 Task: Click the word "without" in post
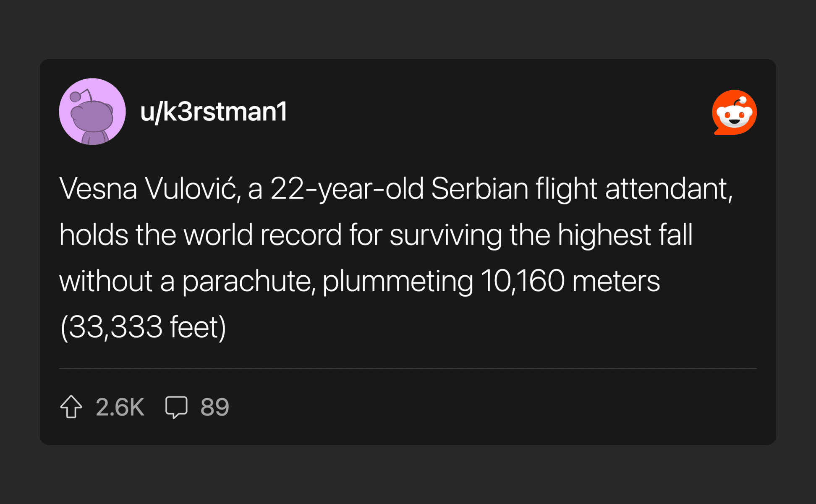point(105,281)
